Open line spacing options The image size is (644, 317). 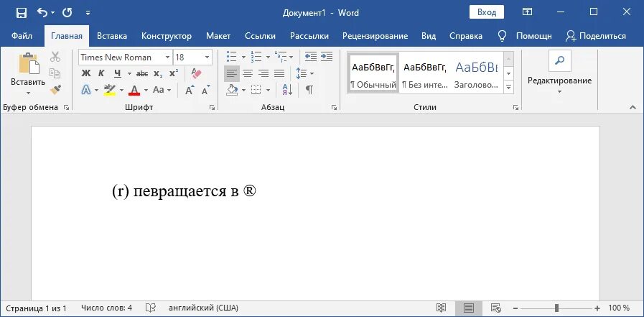coord(304,73)
